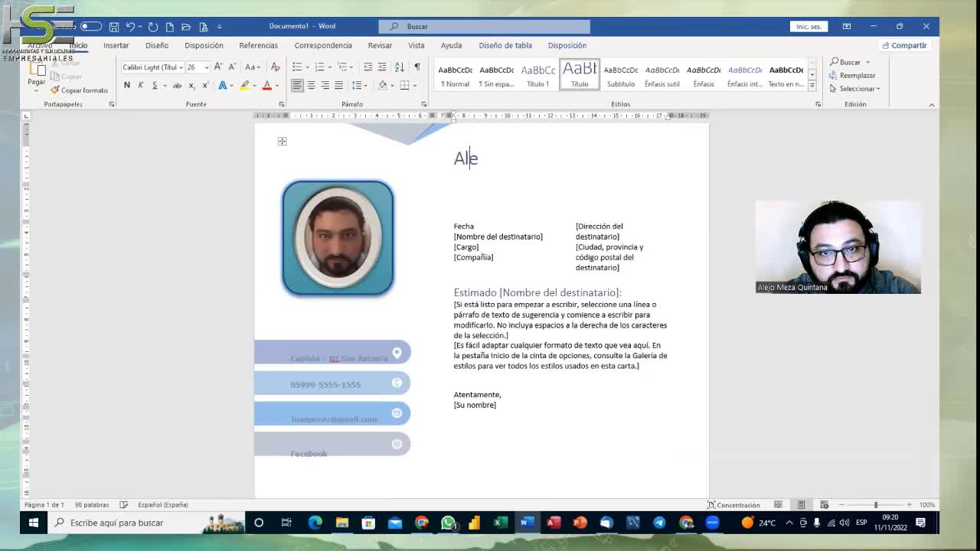The image size is (980, 551).
Task: Share the document with Compartir button
Action: [x=904, y=45]
